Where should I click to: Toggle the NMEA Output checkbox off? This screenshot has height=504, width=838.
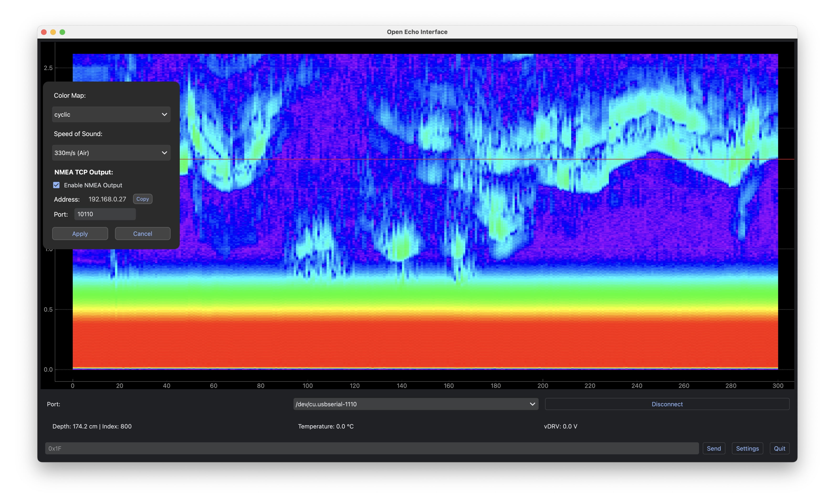tap(56, 185)
